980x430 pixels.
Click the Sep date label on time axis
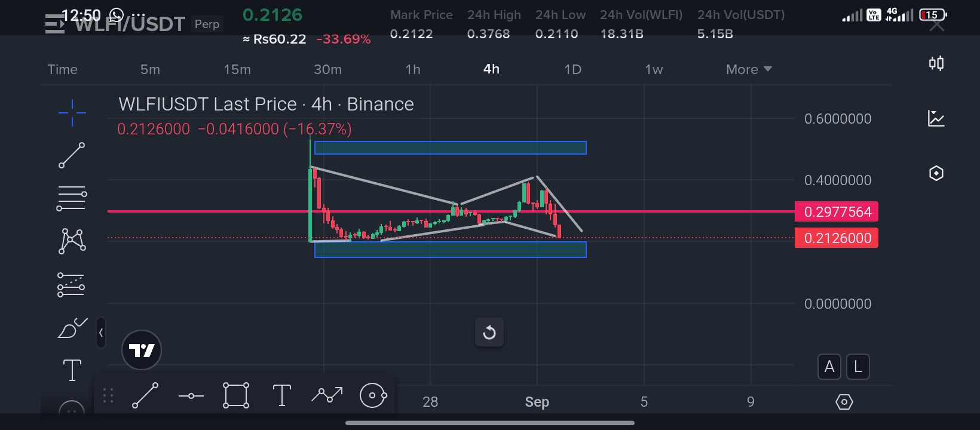(x=537, y=402)
